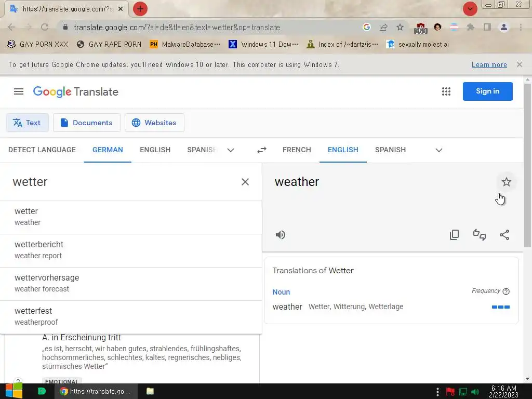Reload the current page
The image size is (532, 399).
(x=45, y=27)
